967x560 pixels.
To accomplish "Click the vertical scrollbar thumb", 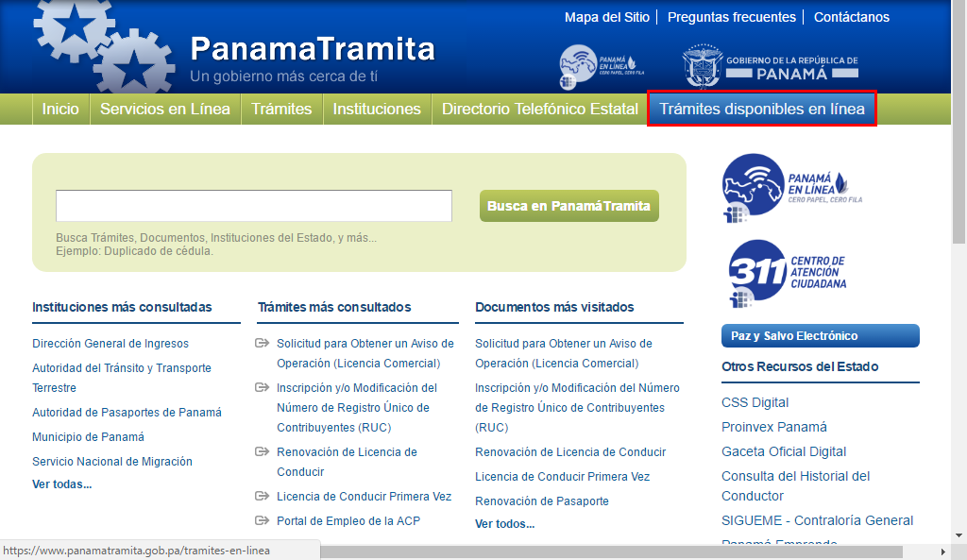I will [959, 123].
